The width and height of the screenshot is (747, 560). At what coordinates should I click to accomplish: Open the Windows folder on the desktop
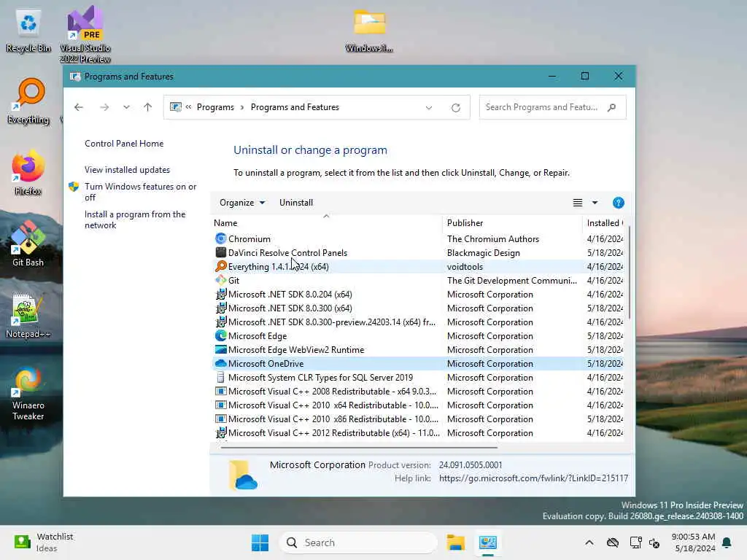(x=369, y=30)
